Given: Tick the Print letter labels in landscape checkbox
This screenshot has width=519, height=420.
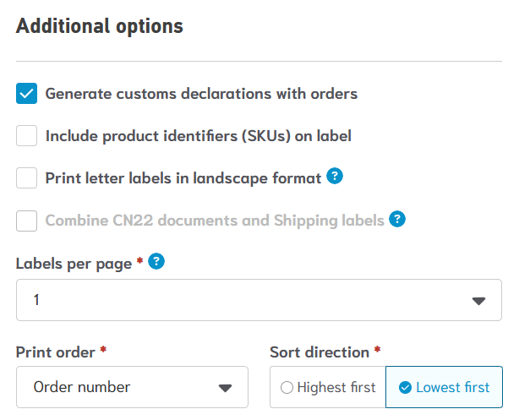Looking at the screenshot, I should [27, 177].
